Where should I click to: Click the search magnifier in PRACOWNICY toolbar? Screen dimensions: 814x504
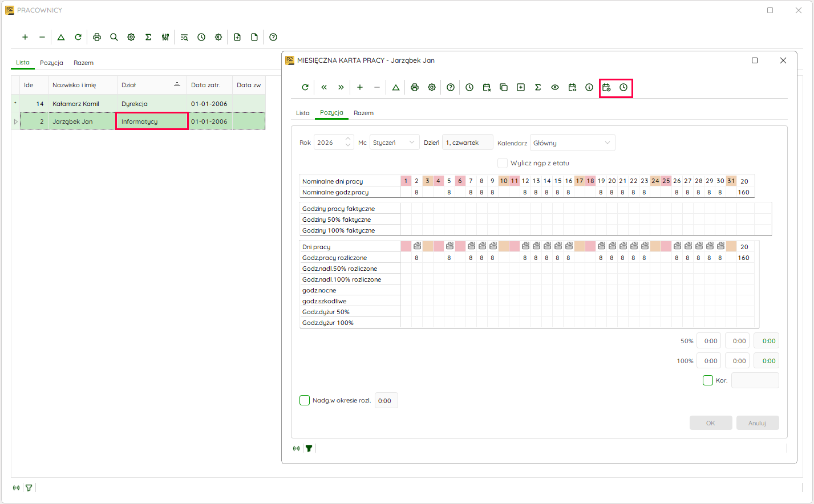(x=114, y=37)
